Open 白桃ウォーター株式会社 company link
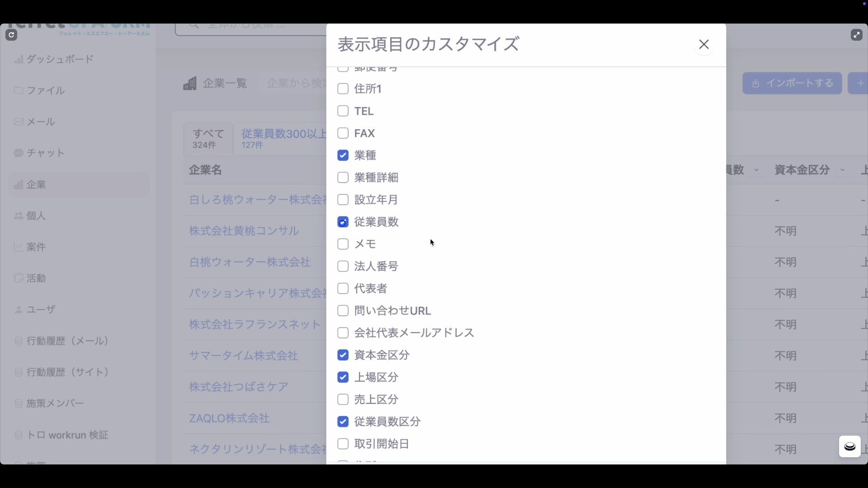Screen dimensions: 868x488 click(x=250, y=262)
